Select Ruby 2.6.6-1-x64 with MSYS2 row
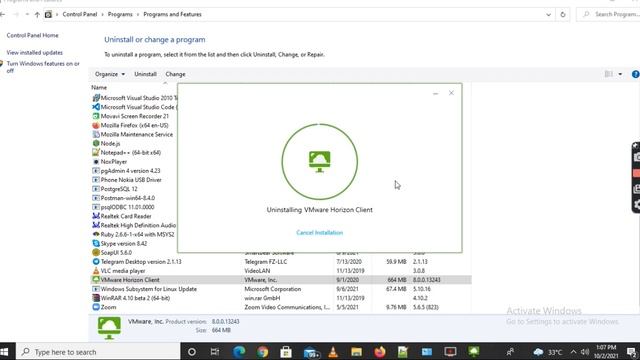Image resolution: width=640 pixels, height=360 pixels. click(134, 234)
